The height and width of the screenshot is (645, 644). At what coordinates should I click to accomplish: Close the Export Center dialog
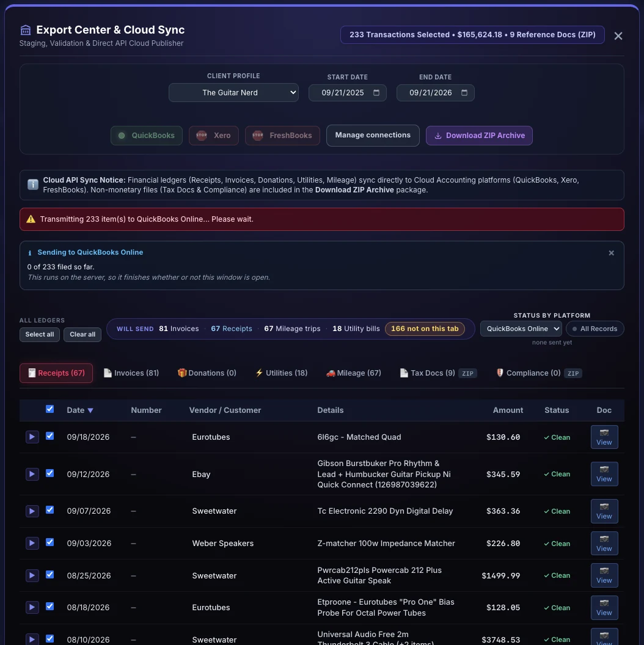tap(618, 36)
